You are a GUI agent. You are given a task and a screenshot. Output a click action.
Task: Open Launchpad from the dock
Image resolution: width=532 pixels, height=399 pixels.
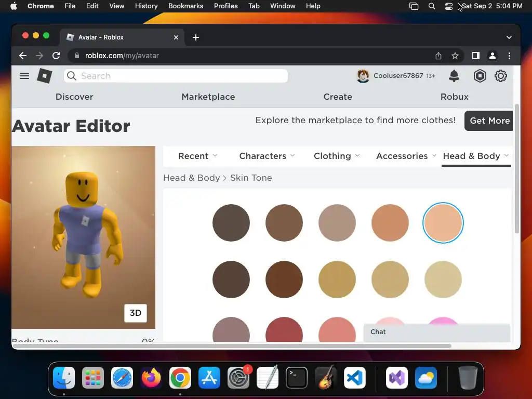[92, 377]
